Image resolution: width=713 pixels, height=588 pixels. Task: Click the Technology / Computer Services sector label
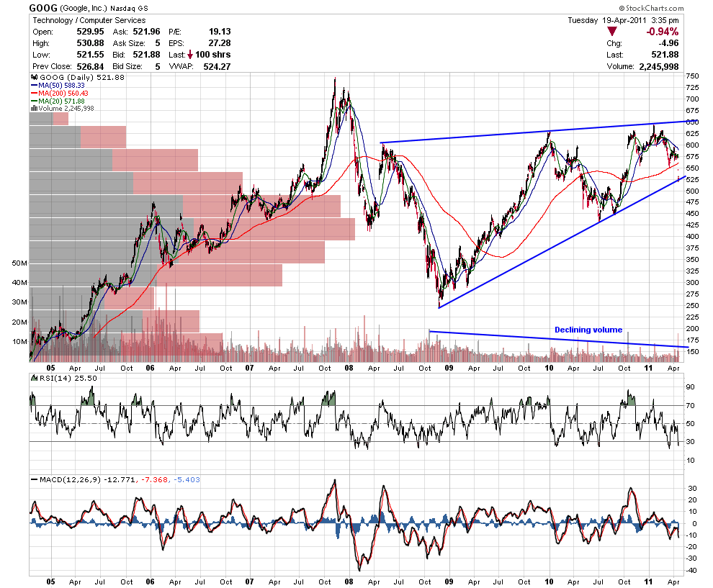pyautogui.click(x=89, y=20)
